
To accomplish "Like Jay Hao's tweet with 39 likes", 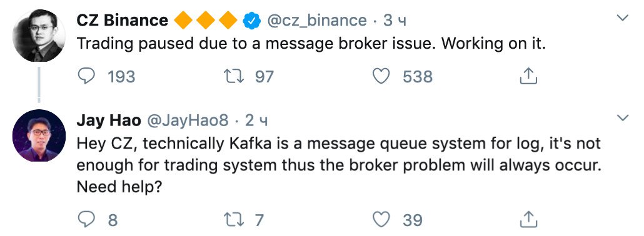I will tap(381, 220).
